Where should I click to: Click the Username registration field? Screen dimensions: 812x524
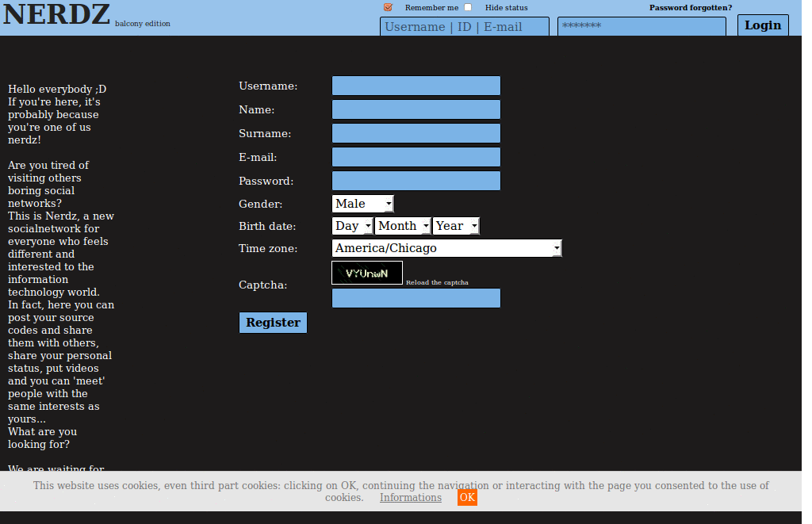416,86
